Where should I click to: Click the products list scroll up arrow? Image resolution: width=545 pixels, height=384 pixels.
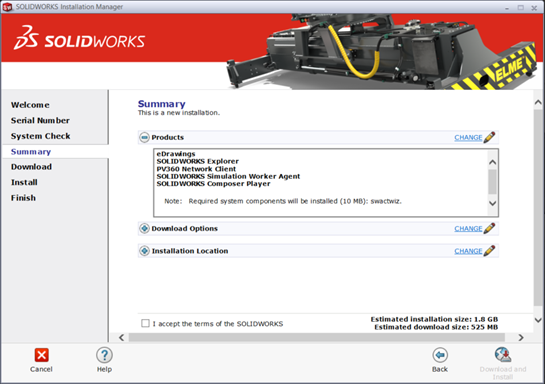pos(493,162)
